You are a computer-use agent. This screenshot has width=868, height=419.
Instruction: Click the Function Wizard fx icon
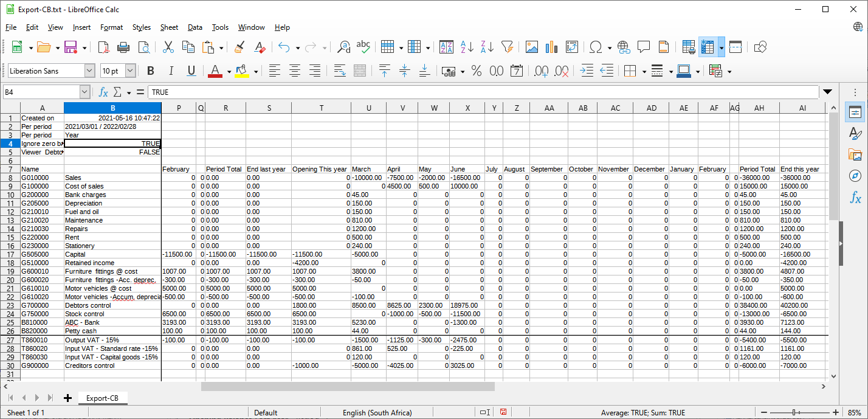click(x=103, y=92)
